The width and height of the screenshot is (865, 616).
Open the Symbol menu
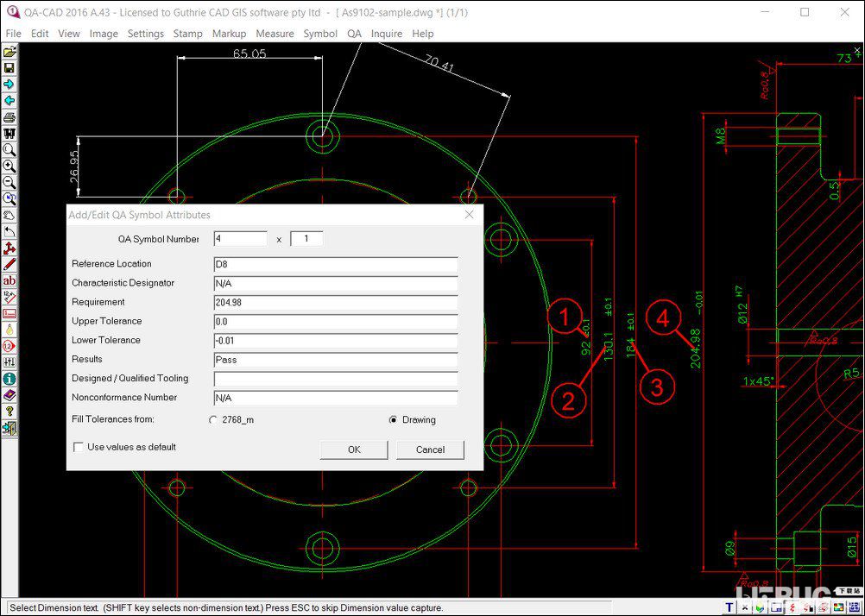tap(320, 34)
